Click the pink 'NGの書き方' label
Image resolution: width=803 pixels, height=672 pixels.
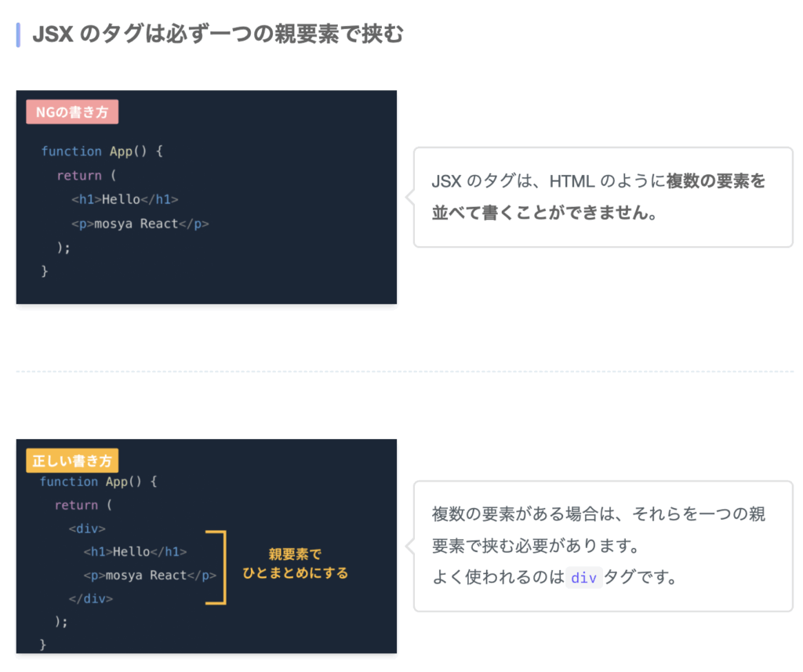pyautogui.click(x=72, y=111)
